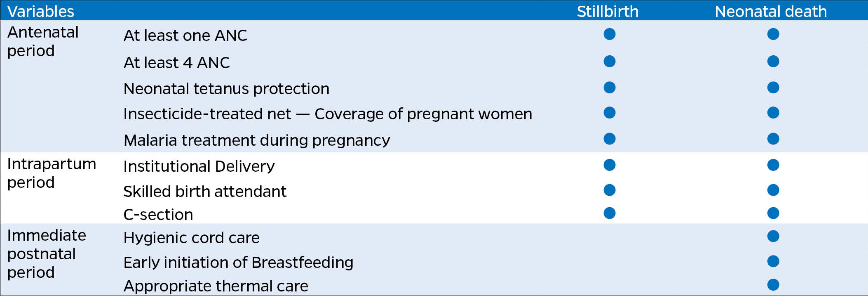Click Neonatal death dot for Institutional Delivery

coord(773,165)
